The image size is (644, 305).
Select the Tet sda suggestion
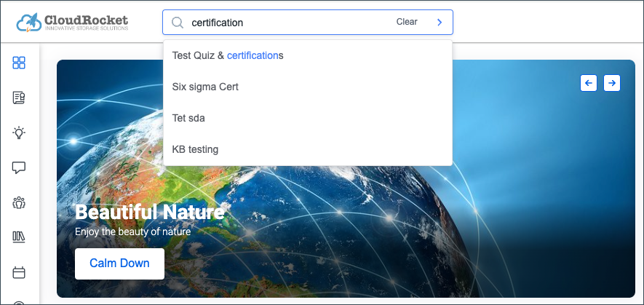click(308, 118)
